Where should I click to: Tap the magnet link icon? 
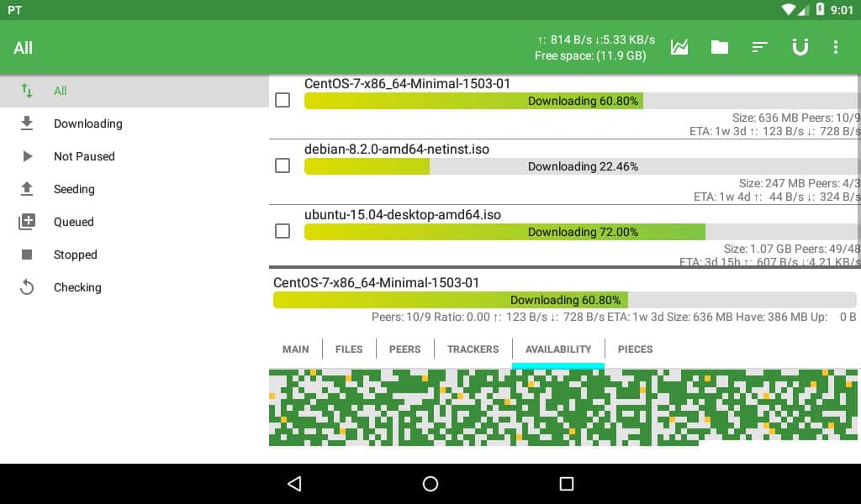point(800,47)
